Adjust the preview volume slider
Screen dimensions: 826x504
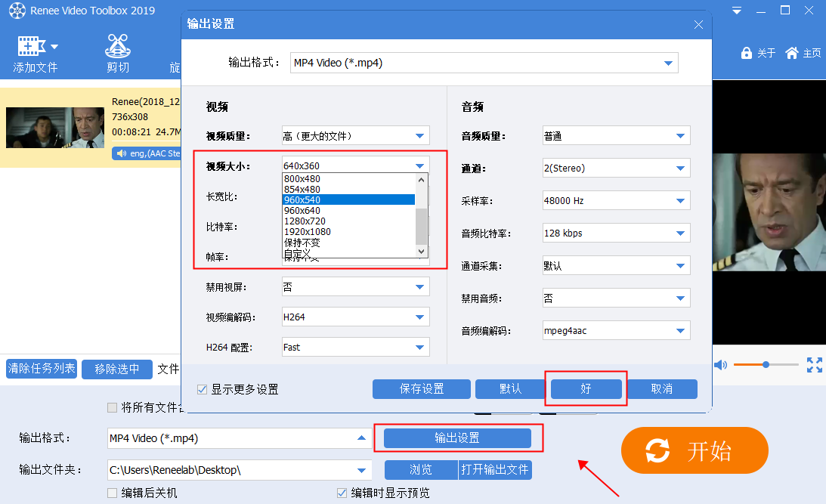(x=766, y=365)
